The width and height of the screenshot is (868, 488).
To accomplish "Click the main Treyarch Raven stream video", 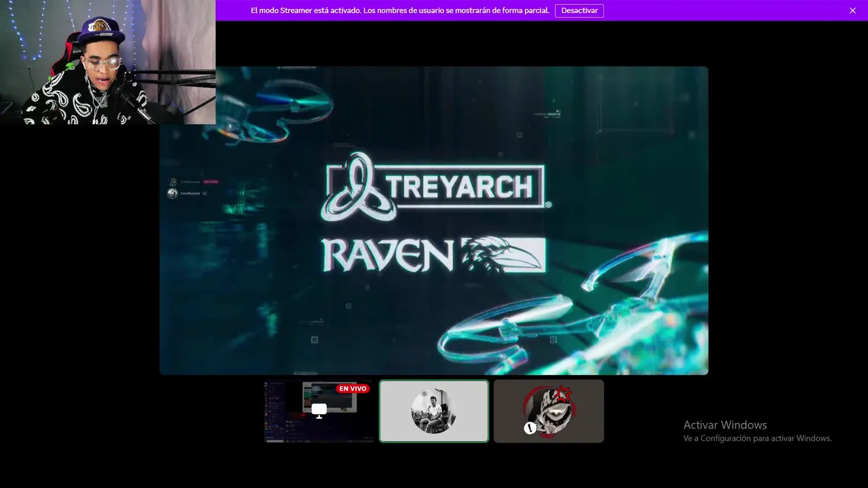I will click(434, 220).
